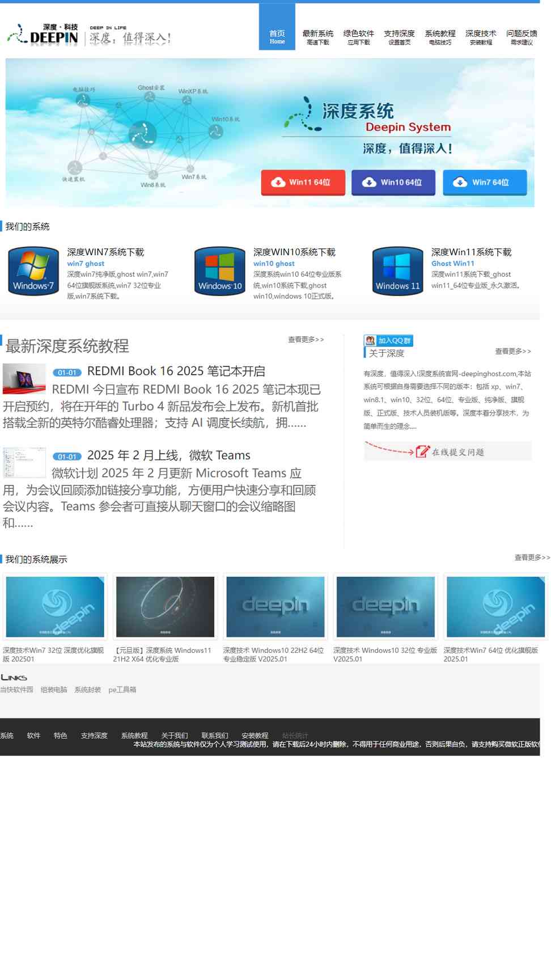Viewport: 551px width, 980px height.
Task: Open the Windows10 32位 专业版 showcase thumbnail
Action: point(385,607)
